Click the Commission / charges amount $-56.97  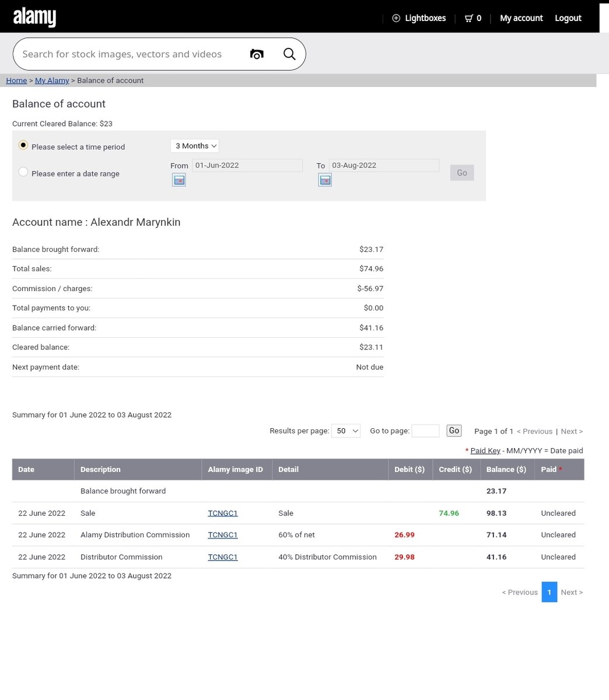370,289
